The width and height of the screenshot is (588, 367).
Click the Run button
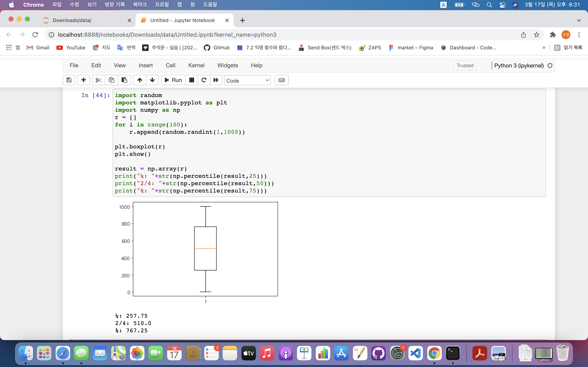click(x=173, y=80)
